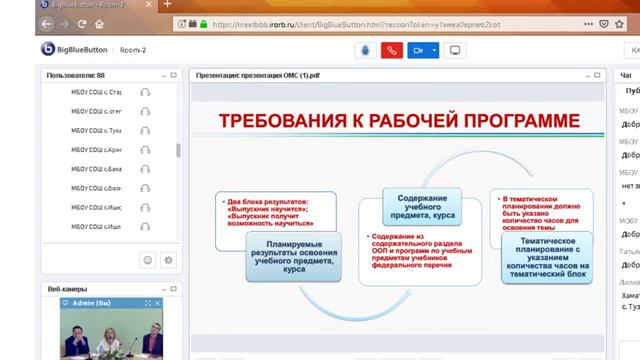
Task: Click slide heading ТРЕБОВАНИЯ К РАБОЧЕЙ ПРОГРАММЕ
Action: pyautogui.click(x=399, y=121)
